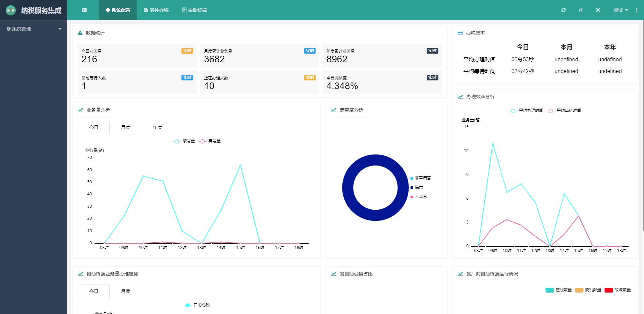
Task: Toggle 取号量 series in chart legend
Action: coord(184,141)
